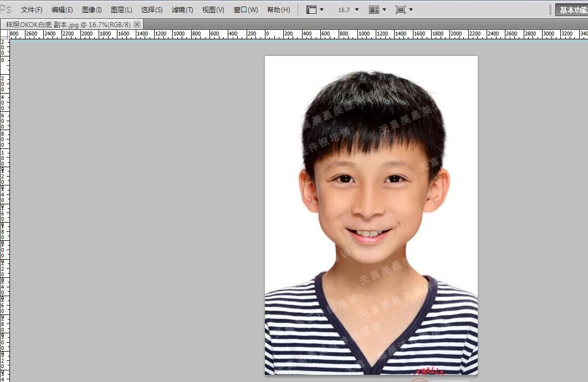
Task: Open the 视图(V) menu
Action: coord(213,10)
